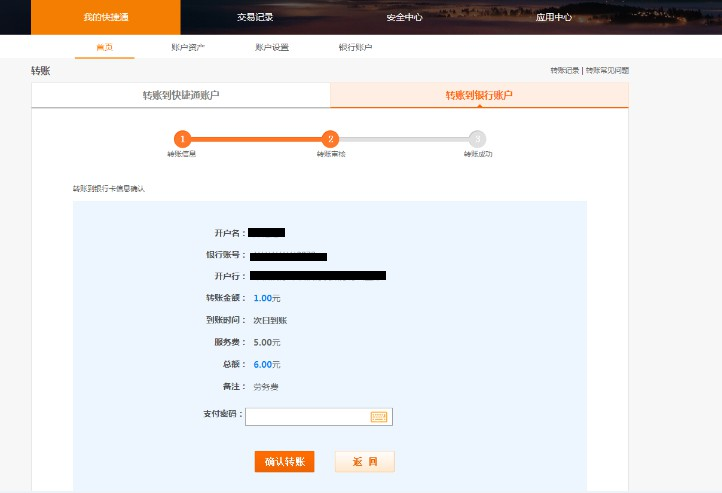Click the 银行账号 field label
Viewport: 722px width, 493px height.
tap(226, 255)
